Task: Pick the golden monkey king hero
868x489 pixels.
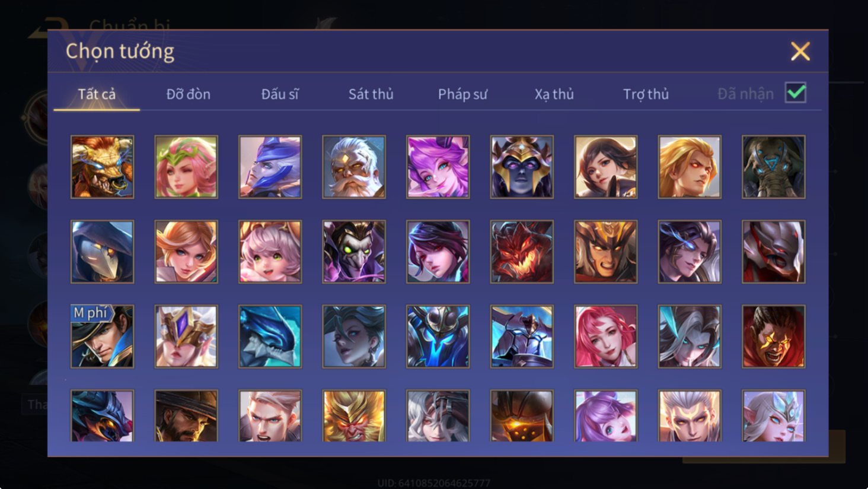Action: [354, 415]
